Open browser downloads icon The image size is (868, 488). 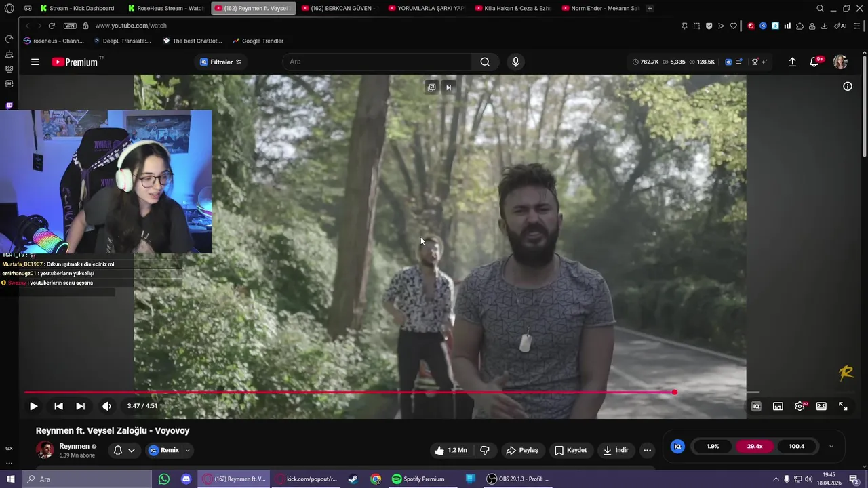(x=824, y=26)
